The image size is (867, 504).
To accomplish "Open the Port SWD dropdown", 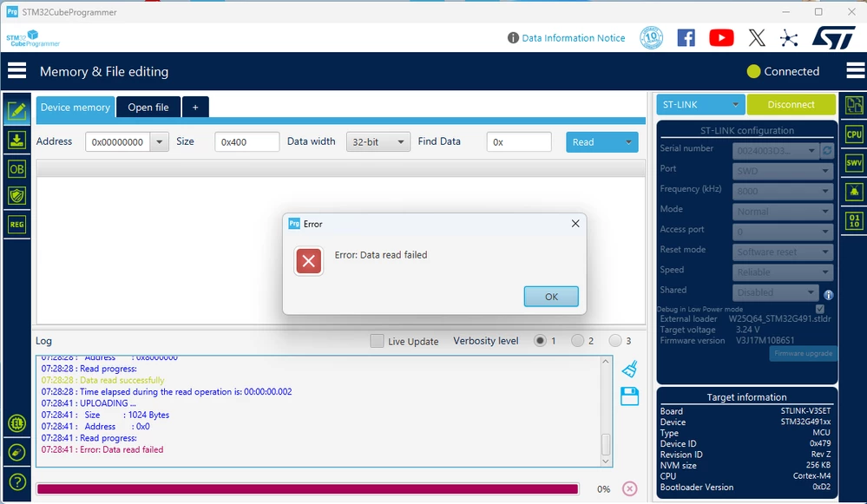I will click(783, 171).
